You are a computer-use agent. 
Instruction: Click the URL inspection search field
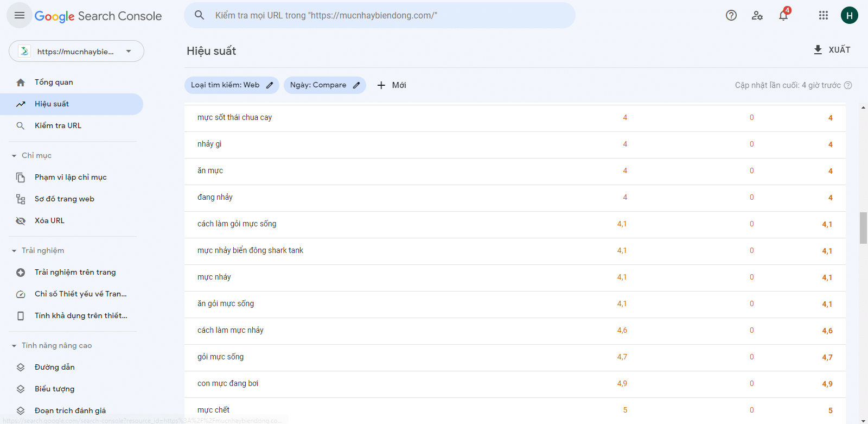tap(380, 15)
